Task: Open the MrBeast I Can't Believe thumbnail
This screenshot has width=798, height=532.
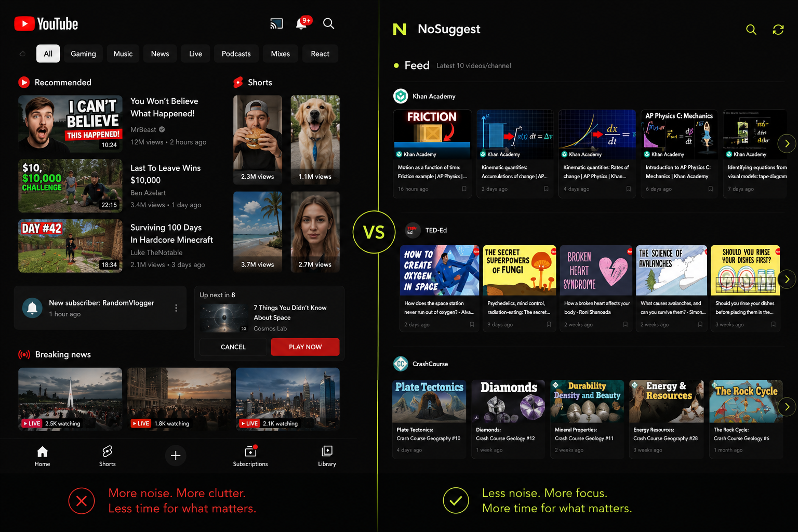Action: tap(70, 123)
